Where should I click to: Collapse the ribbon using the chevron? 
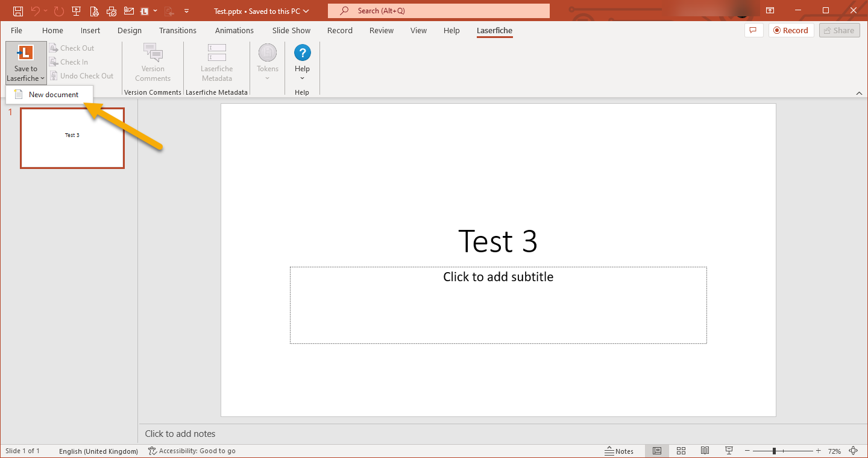[x=859, y=93]
